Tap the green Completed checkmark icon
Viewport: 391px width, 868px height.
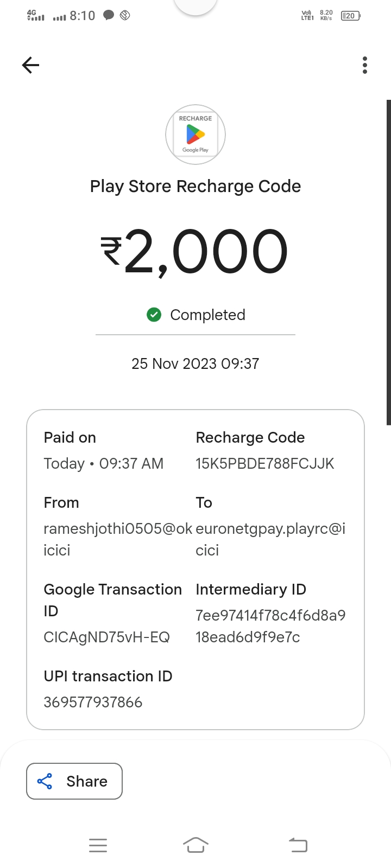[154, 315]
